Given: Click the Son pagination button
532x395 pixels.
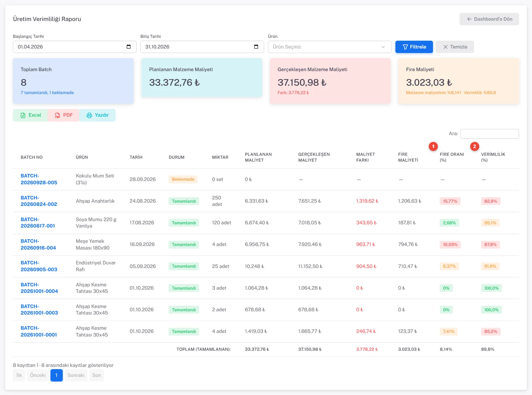Looking at the screenshot, I should [x=96, y=375].
